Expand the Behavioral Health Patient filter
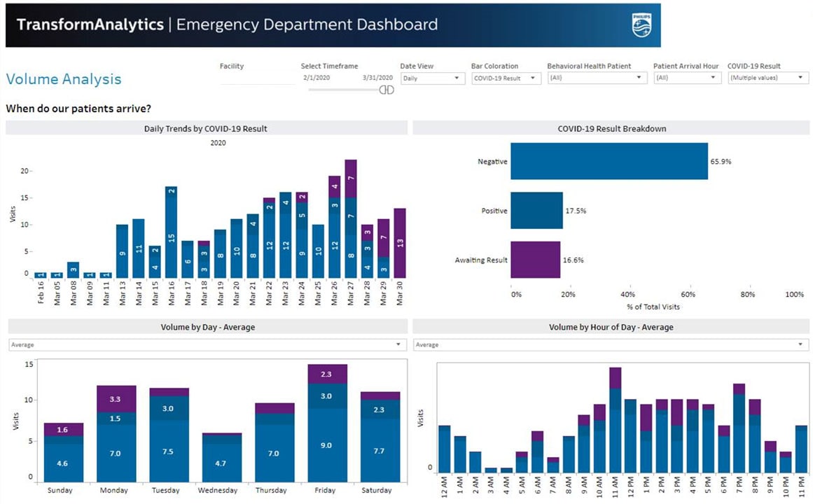The image size is (813, 504). [x=597, y=79]
